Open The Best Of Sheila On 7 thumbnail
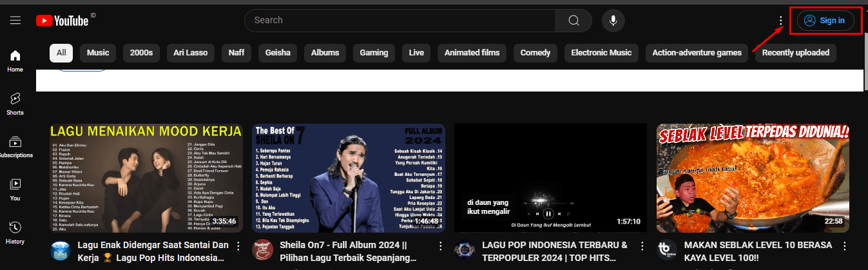 click(x=349, y=178)
